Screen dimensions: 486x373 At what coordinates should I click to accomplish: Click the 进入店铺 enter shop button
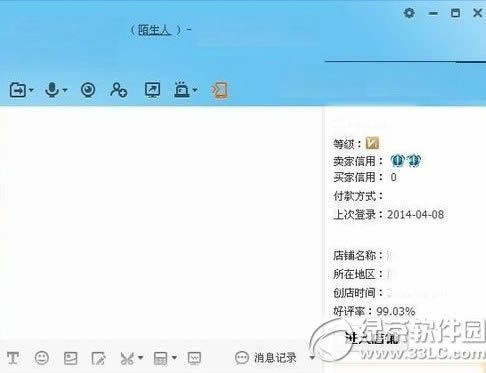coord(372,338)
